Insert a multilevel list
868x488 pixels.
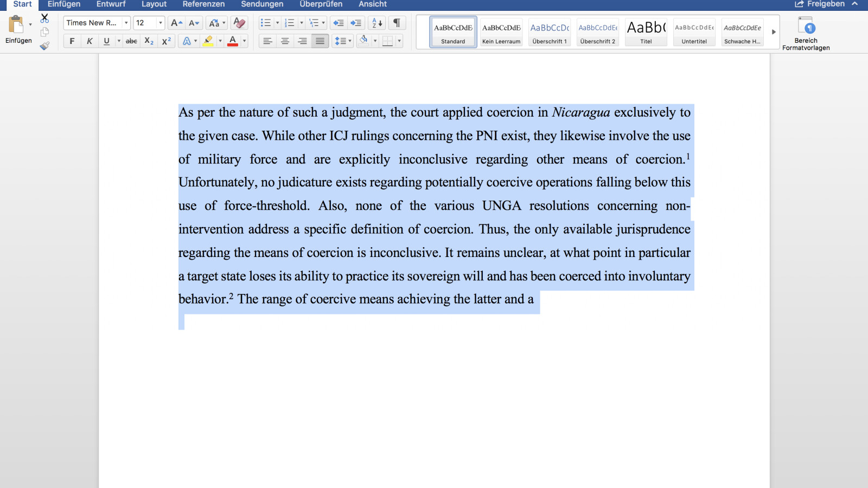(x=314, y=23)
